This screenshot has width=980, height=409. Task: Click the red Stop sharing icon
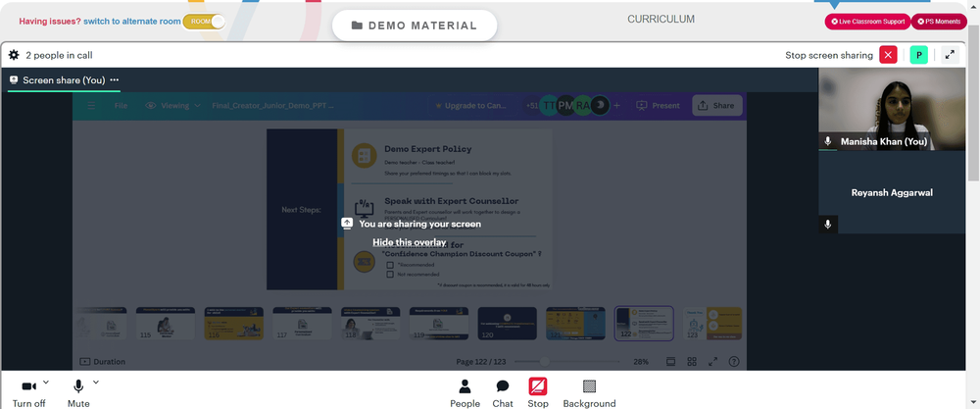tap(537, 386)
